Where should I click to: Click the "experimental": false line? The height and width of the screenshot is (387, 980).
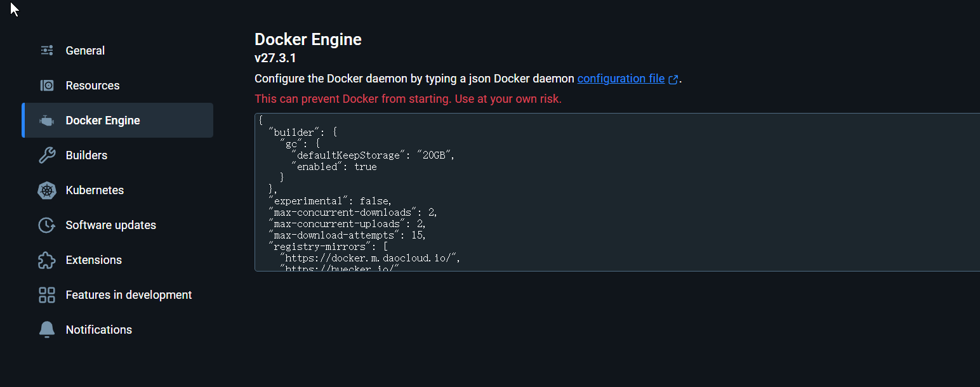pos(330,201)
